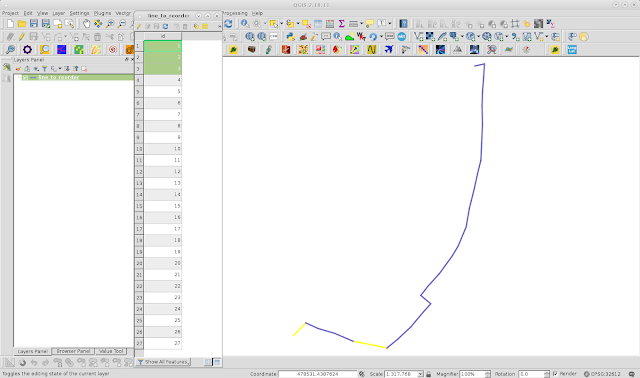640x378 pixels.
Task: Toggle editing with pencil icon in main toolbar
Action: click(22, 37)
